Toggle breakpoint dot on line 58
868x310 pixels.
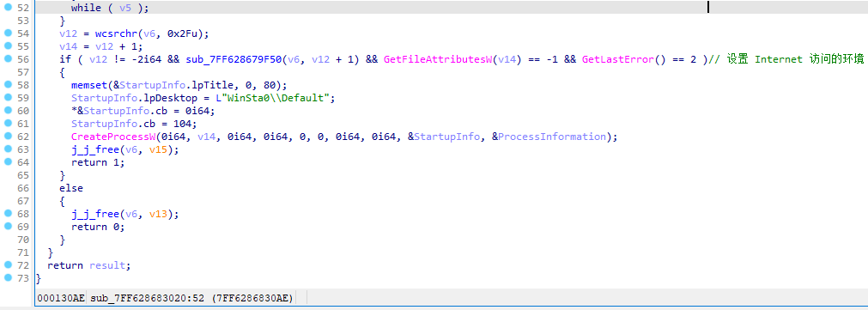(8, 85)
